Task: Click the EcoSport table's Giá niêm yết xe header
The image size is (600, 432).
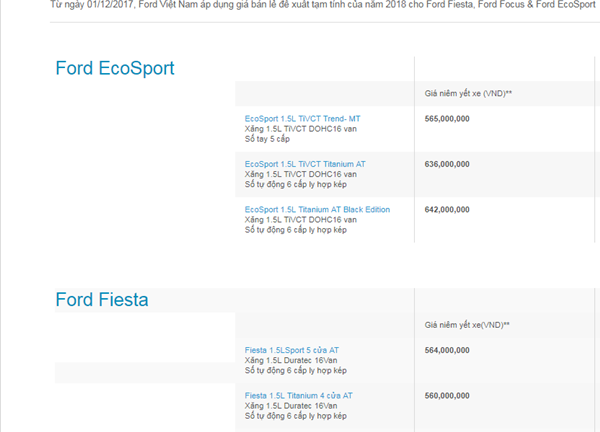Action: point(468,93)
